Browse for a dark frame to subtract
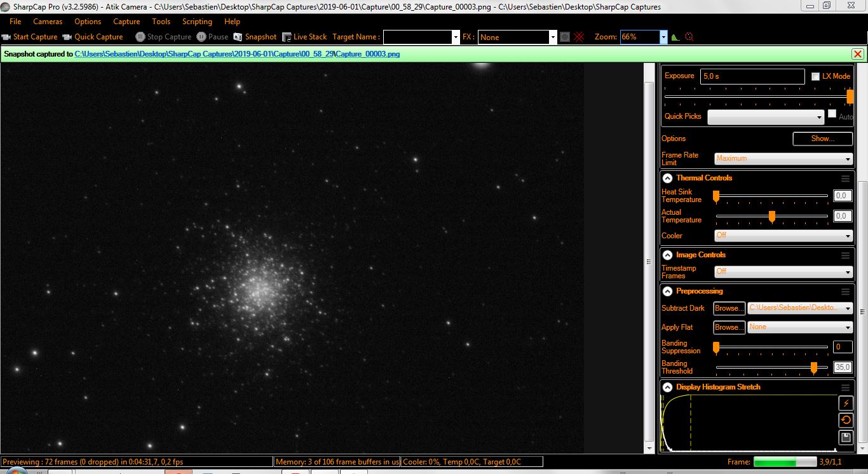868x474 pixels. pyautogui.click(x=728, y=308)
